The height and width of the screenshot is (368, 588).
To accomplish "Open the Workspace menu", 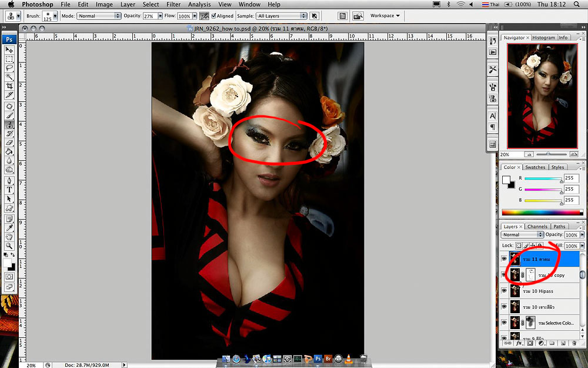I will [x=385, y=16].
